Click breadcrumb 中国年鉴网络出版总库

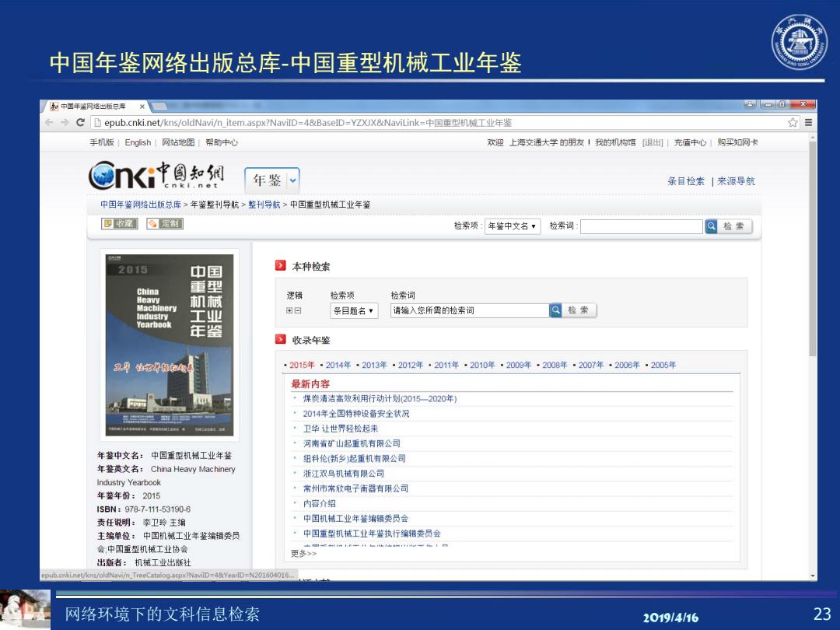140,205
